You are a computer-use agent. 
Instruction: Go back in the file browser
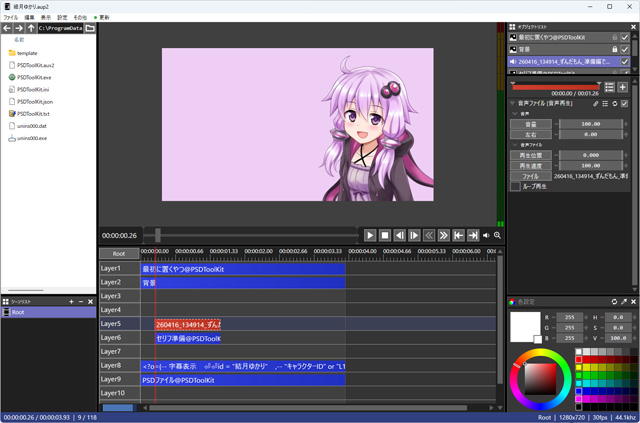7,28
